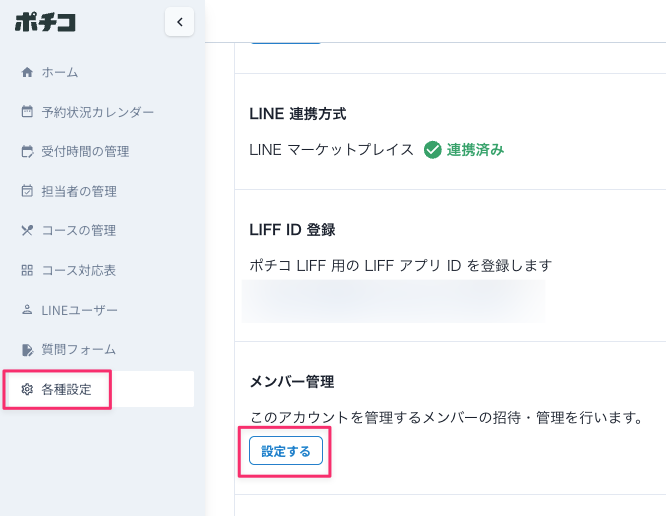Click the 担当者の管理 checked-calendar icon
Image resolution: width=666 pixels, height=516 pixels.
pyautogui.click(x=27, y=191)
